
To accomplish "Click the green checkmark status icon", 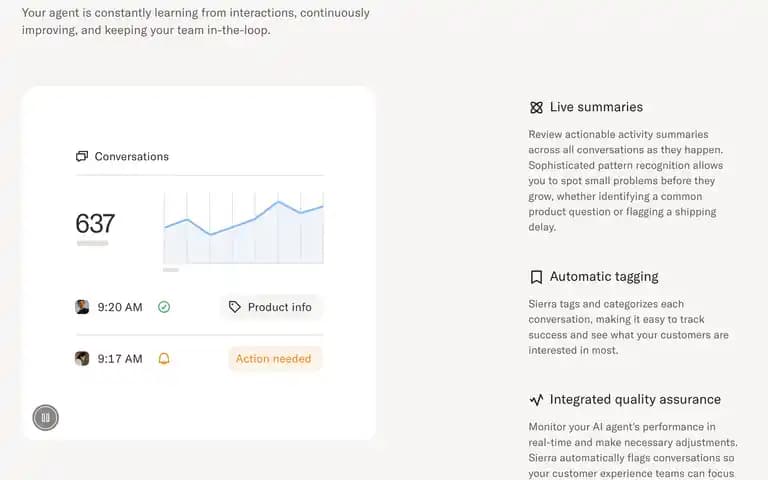I will click(164, 307).
